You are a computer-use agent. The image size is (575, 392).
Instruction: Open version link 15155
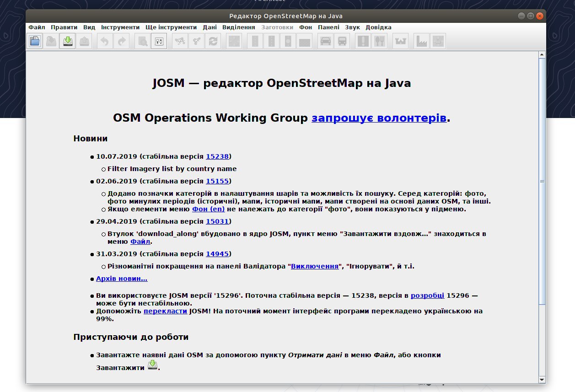coord(217,181)
